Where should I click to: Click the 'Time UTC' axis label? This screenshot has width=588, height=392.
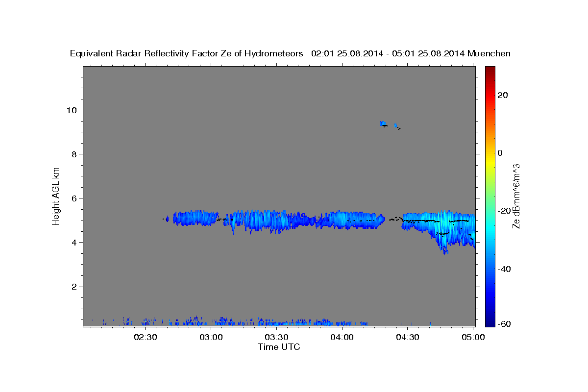(x=279, y=347)
